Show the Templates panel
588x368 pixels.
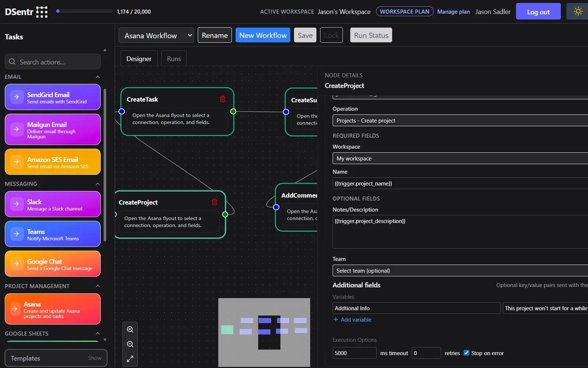(94, 358)
